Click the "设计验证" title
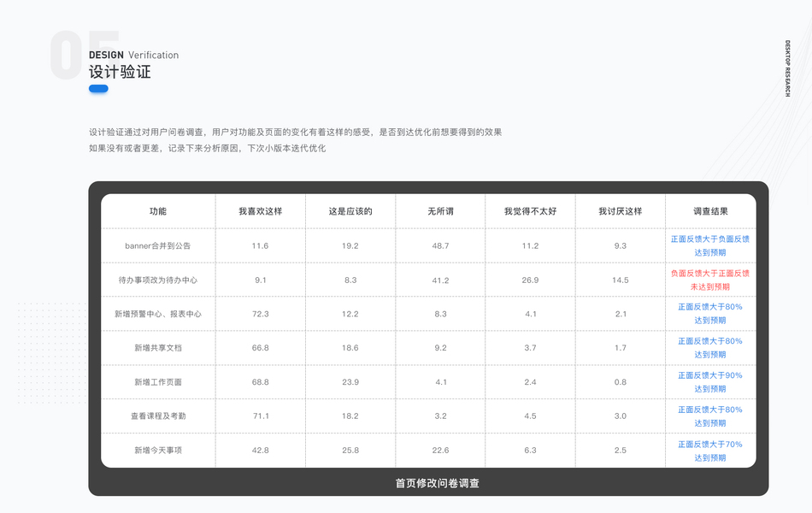 (x=120, y=72)
